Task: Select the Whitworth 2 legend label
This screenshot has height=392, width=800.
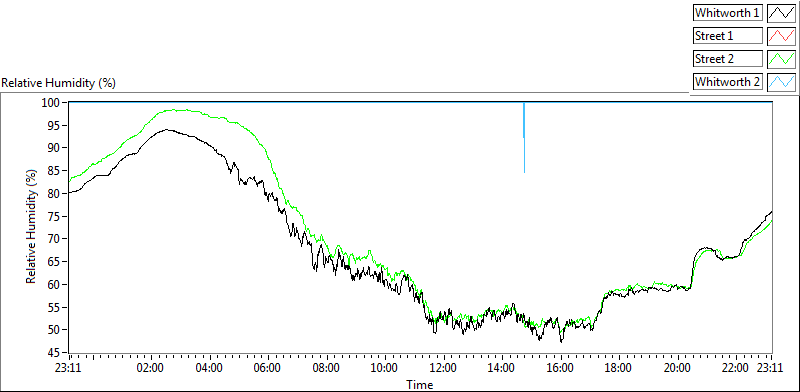Action: pyautogui.click(x=728, y=82)
